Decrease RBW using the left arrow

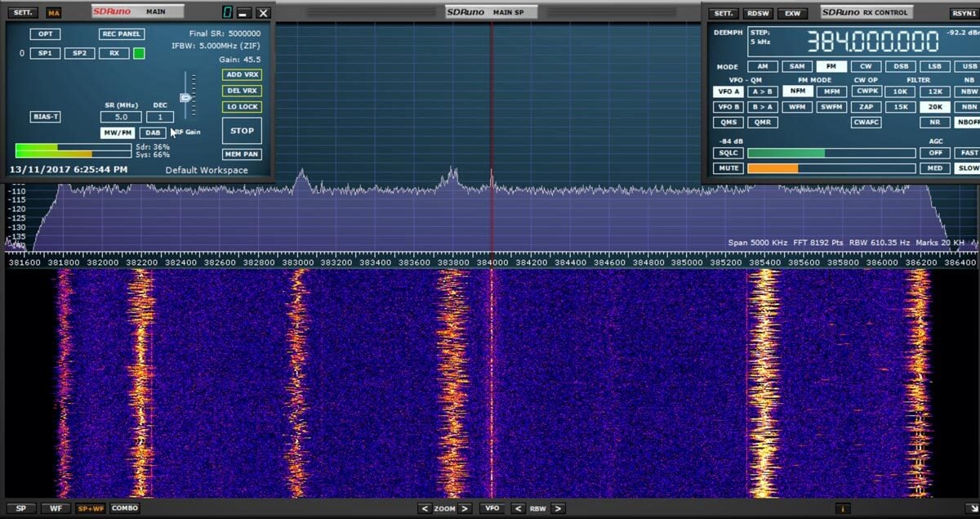517,508
